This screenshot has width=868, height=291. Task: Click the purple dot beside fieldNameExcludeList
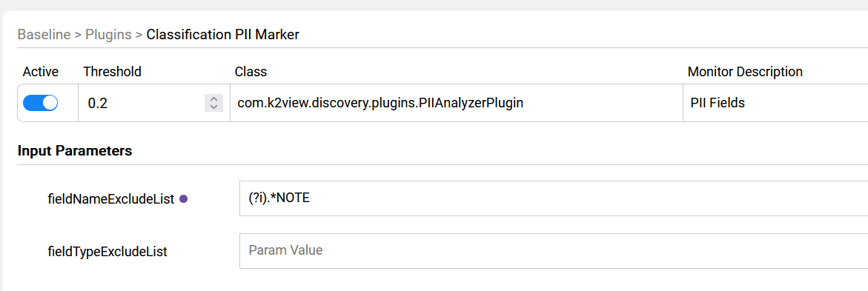click(184, 199)
